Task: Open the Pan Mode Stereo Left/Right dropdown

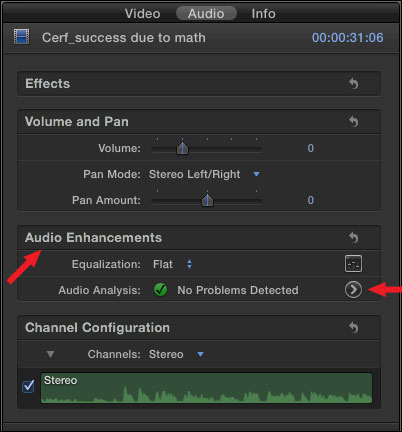Action: pyautogui.click(x=204, y=174)
